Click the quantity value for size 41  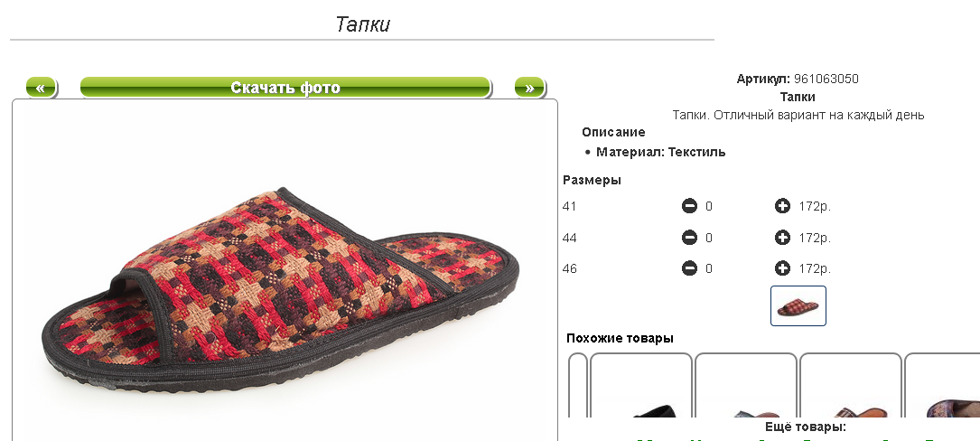pos(709,206)
